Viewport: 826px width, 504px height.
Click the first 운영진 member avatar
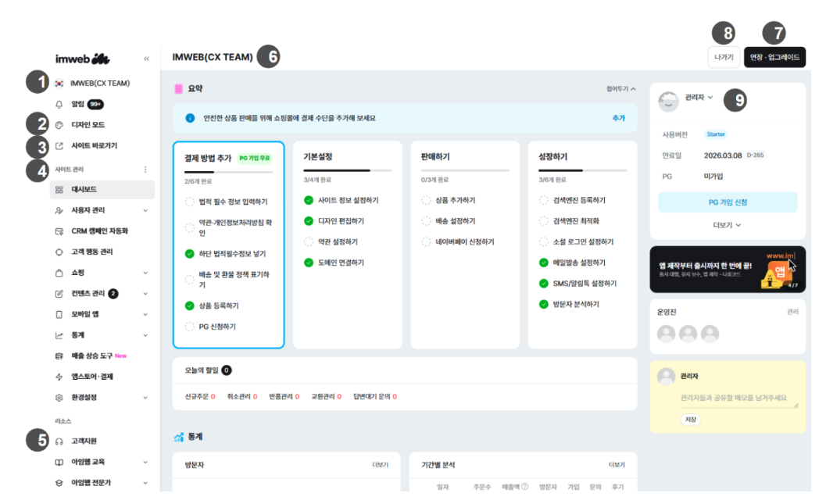[x=667, y=334]
